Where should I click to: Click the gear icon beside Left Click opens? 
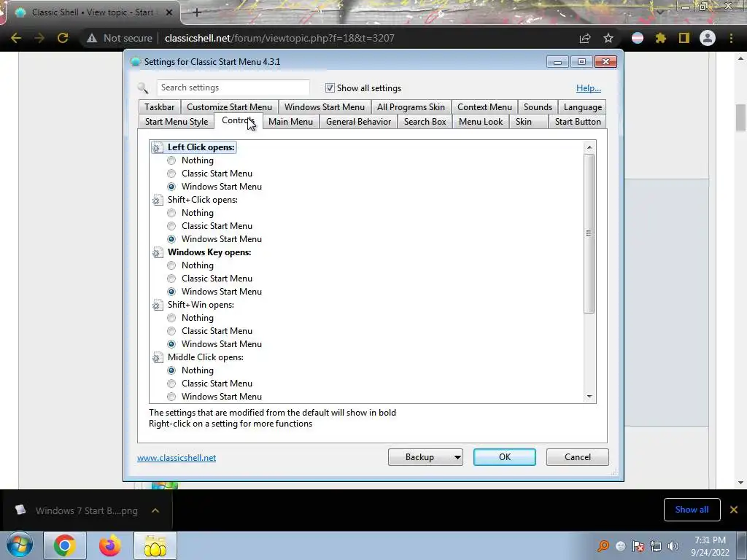(x=158, y=147)
